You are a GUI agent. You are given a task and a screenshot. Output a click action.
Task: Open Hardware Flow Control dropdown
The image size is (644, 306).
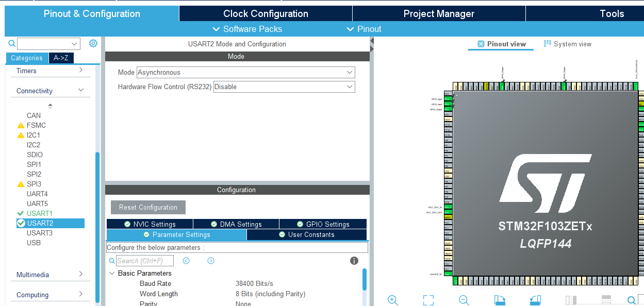(x=350, y=87)
